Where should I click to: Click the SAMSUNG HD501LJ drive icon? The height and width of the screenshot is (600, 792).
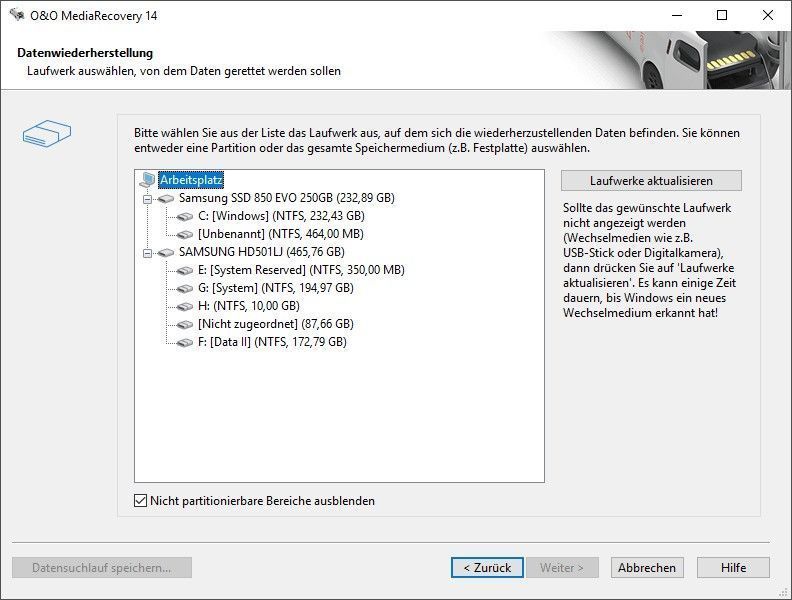pyautogui.click(x=166, y=252)
